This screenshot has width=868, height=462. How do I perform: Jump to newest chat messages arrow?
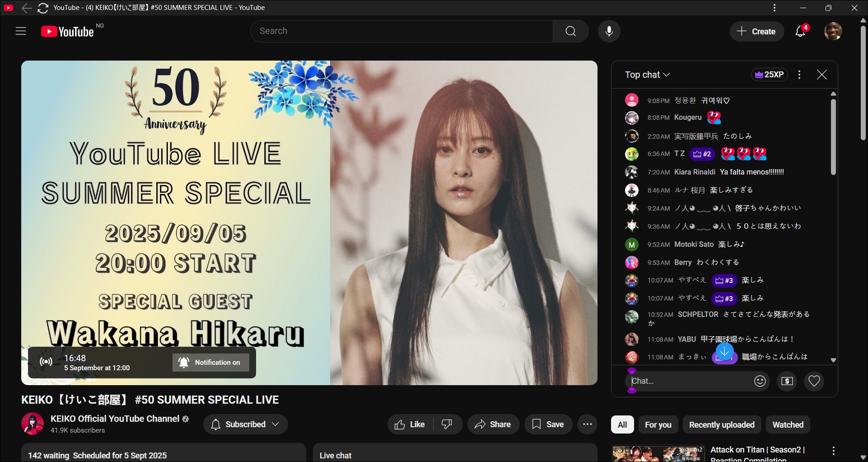click(x=725, y=351)
